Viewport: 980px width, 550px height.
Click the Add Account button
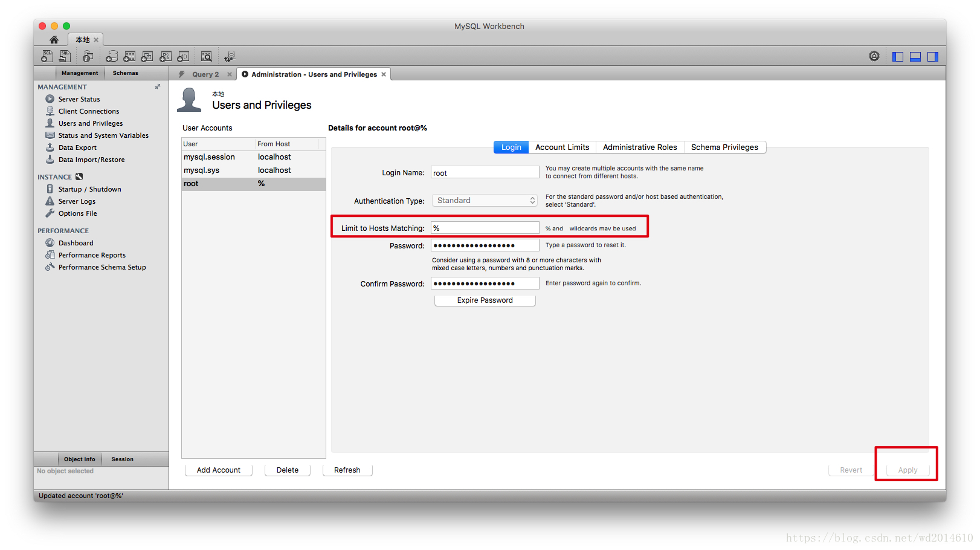coord(219,470)
